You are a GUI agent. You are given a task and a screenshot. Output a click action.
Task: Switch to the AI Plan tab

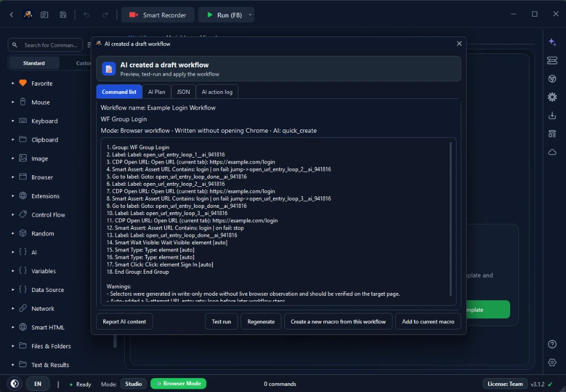click(156, 92)
